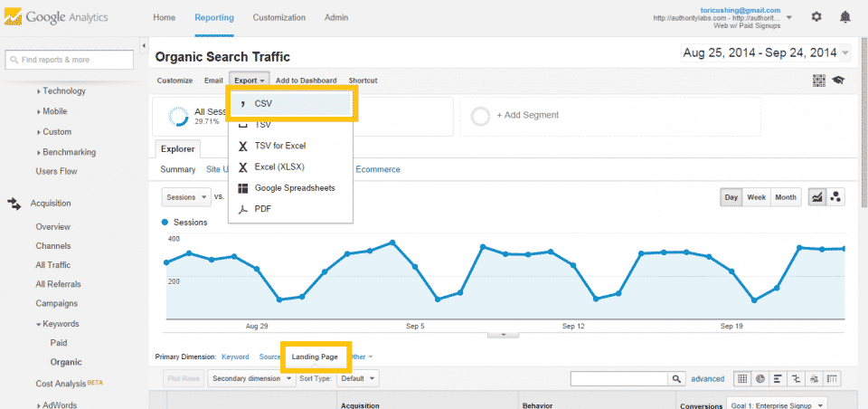
Task: Click the Add Segment circle
Action: 480,117
